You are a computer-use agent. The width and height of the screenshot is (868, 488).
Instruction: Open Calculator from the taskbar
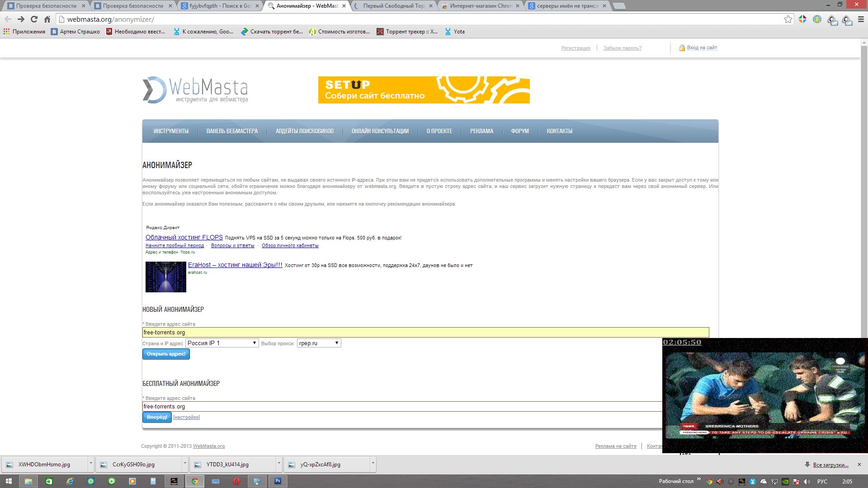[x=153, y=481]
